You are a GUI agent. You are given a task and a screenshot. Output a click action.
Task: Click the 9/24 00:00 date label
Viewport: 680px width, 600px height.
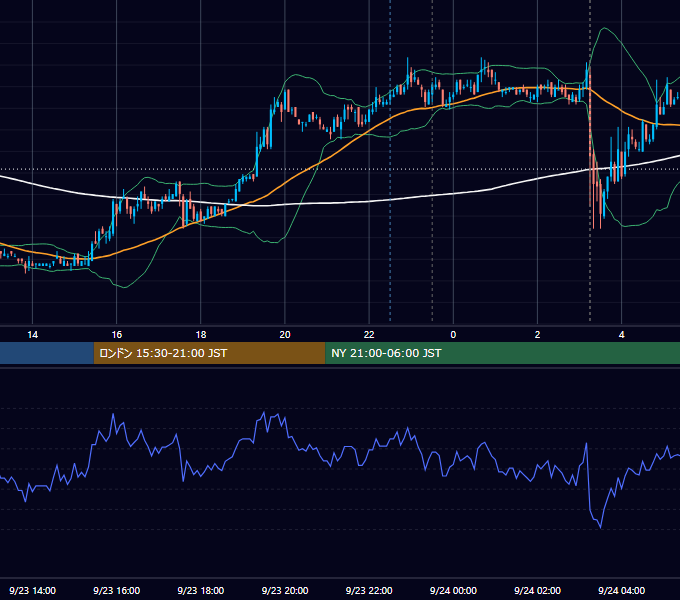453,590
